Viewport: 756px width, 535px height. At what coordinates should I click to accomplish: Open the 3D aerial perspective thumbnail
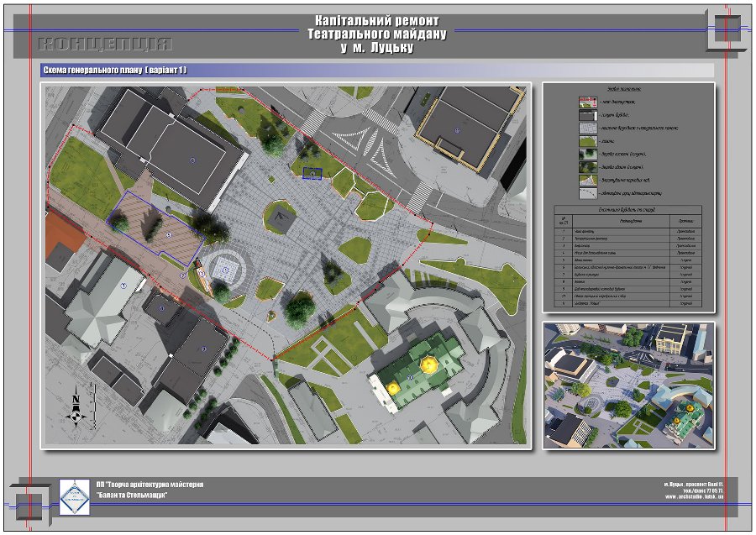628,385
